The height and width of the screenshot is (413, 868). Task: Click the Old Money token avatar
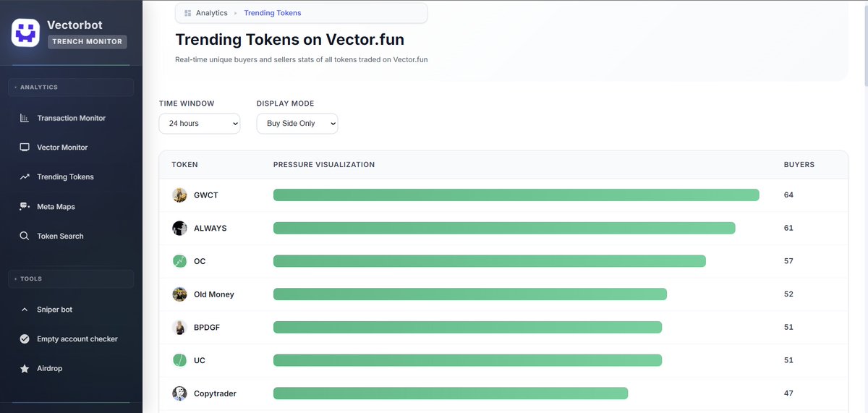(x=179, y=294)
